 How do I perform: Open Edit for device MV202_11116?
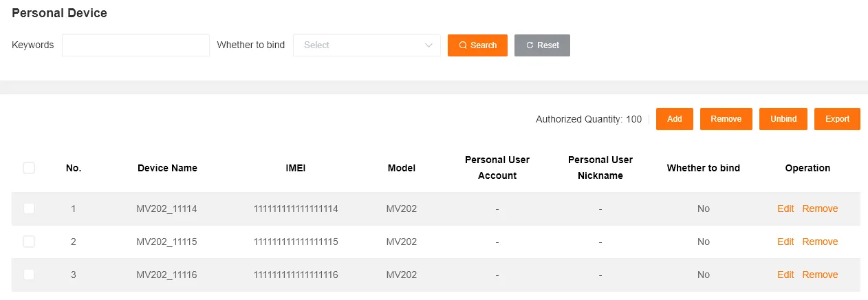(x=785, y=275)
